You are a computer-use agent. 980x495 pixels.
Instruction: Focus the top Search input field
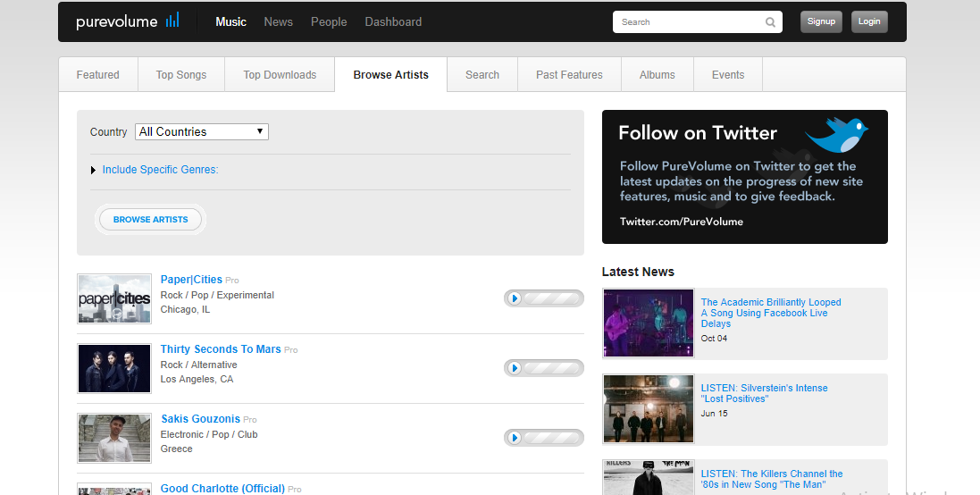click(690, 21)
